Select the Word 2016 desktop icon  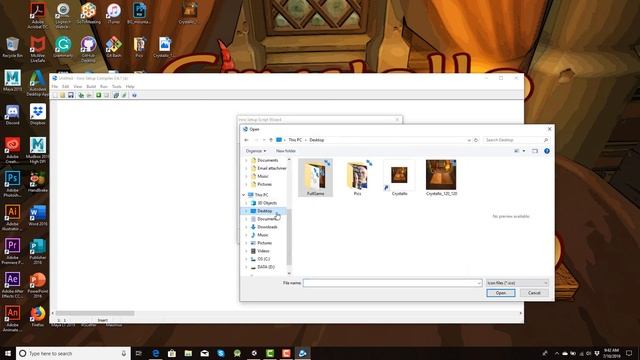point(38,216)
